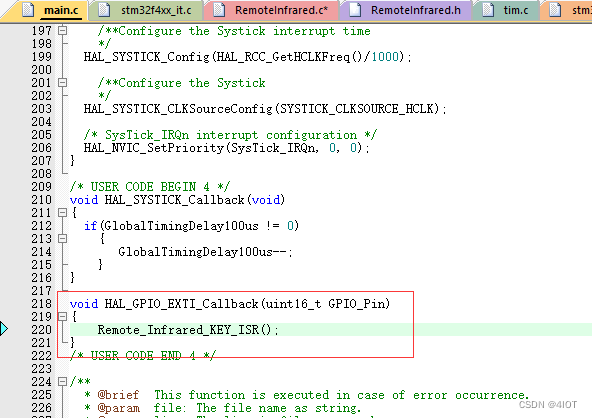Collapse the doc comment fold at line 224
592x418 pixels.
pos(63,382)
